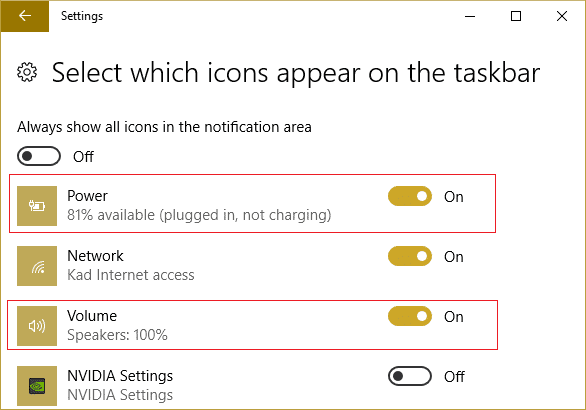Minimize the Settings window
This screenshot has height=410, width=586.
(470, 16)
